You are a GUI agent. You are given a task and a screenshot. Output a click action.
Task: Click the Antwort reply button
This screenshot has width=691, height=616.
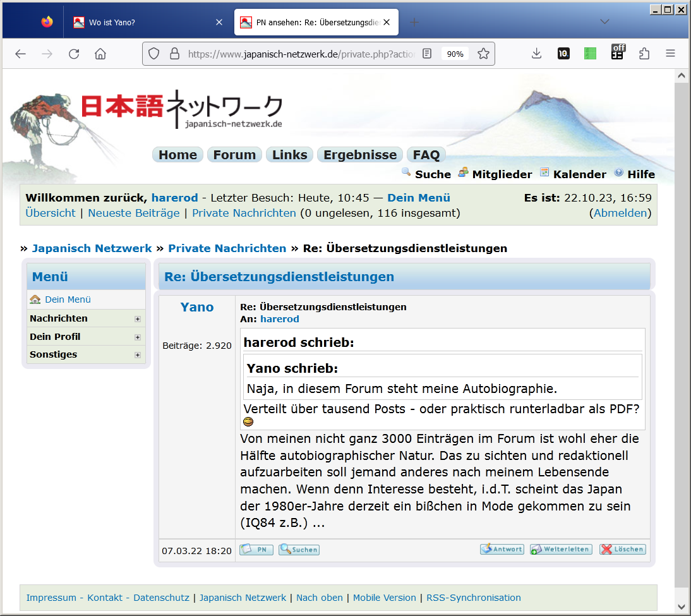pyautogui.click(x=502, y=550)
